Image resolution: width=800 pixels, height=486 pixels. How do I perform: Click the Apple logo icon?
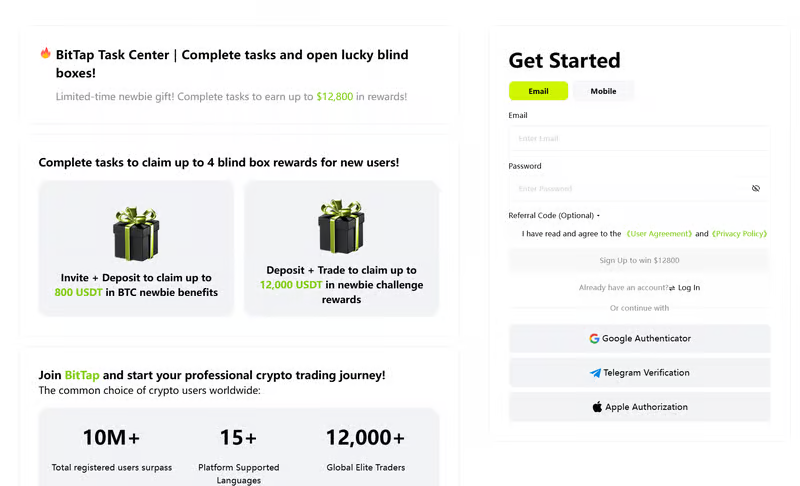pos(597,407)
